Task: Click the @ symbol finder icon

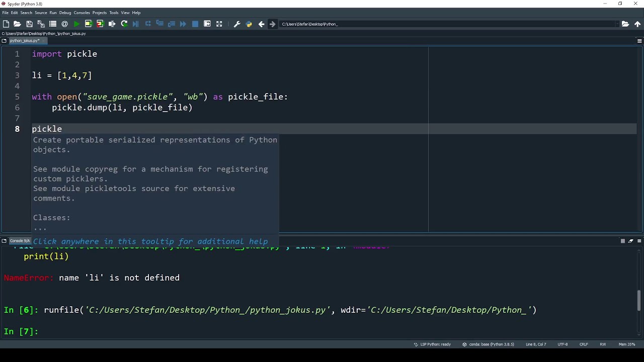Action: (x=64, y=24)
